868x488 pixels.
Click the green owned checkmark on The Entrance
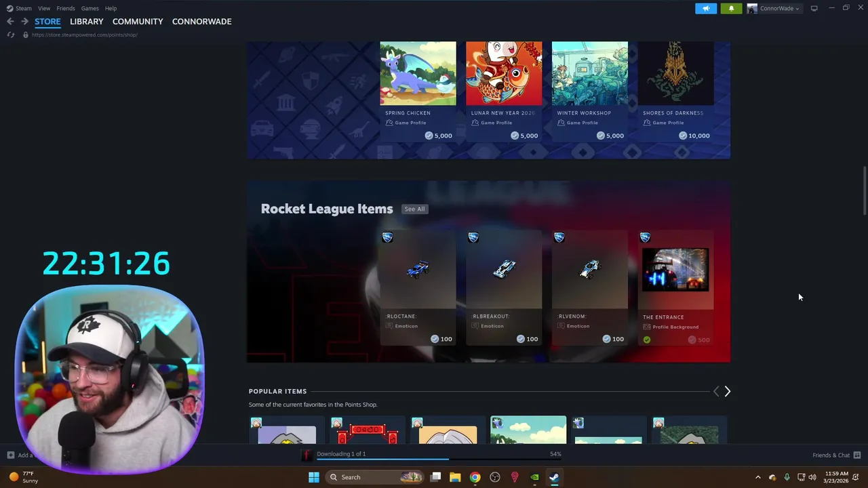(647, 340)
